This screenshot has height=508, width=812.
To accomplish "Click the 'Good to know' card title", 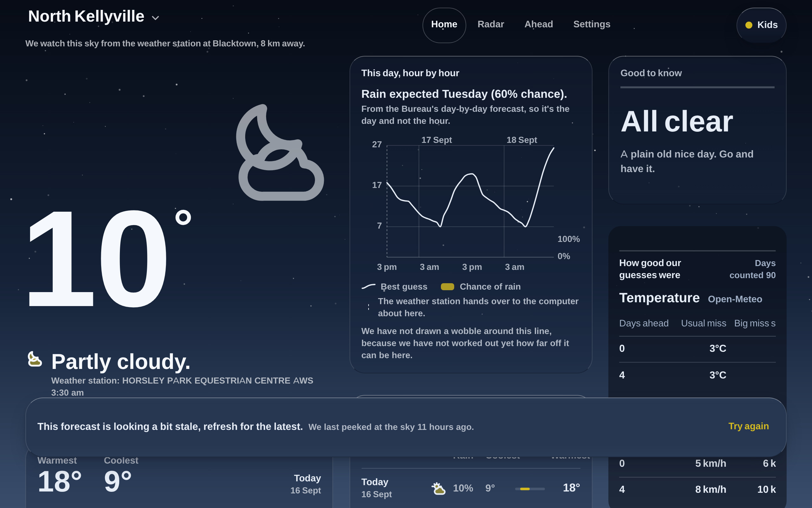I will click(651, 73).
